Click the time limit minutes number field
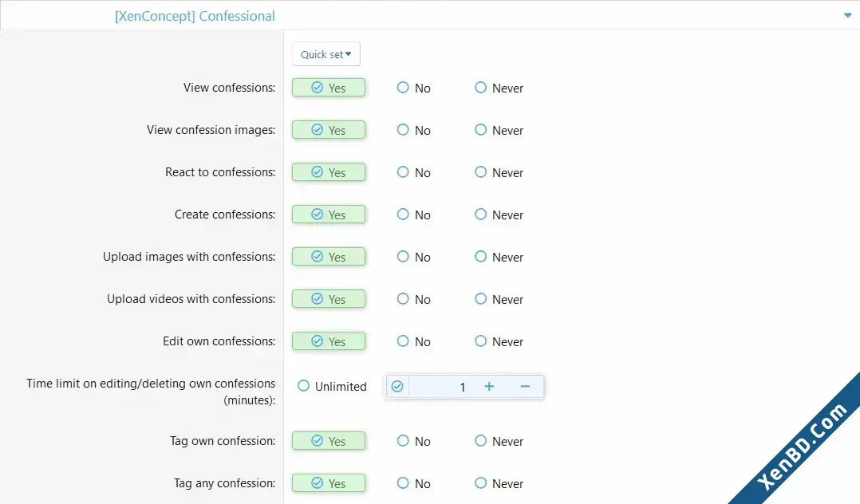The image size is (860, 504). [440, 387]
